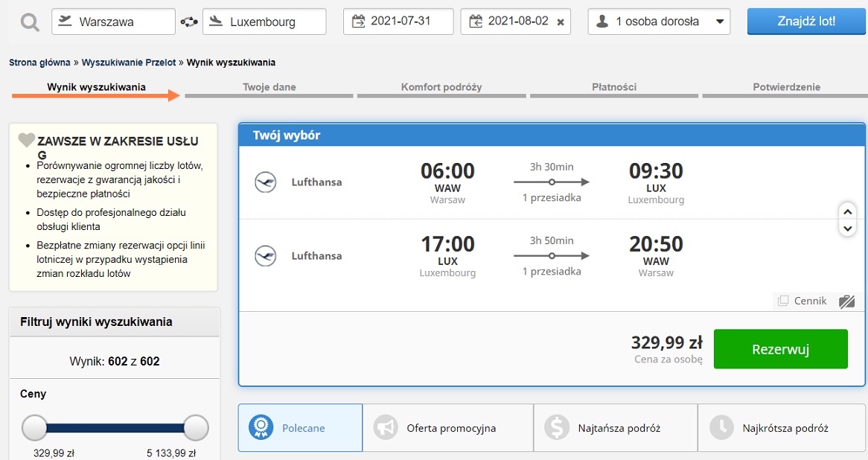This screenshot has height=460, width=868.
Task: Select the Twoje dane step
Action: point(269,89)
